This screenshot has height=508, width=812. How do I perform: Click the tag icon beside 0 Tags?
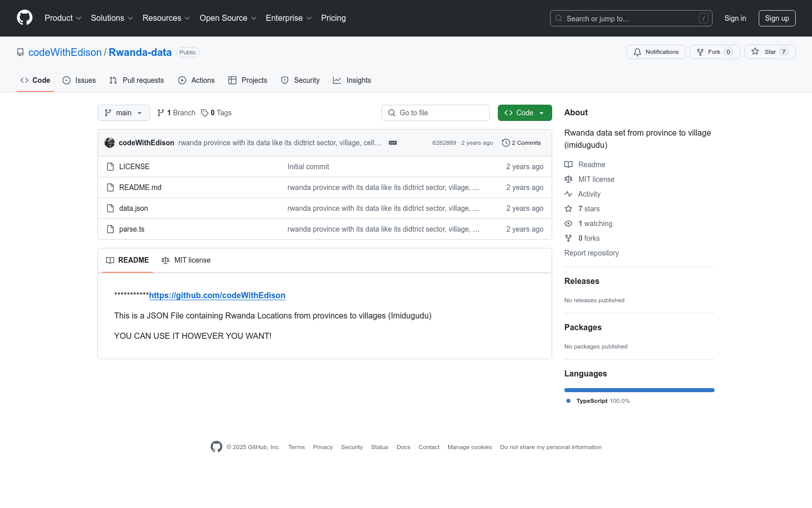[205, 113]
